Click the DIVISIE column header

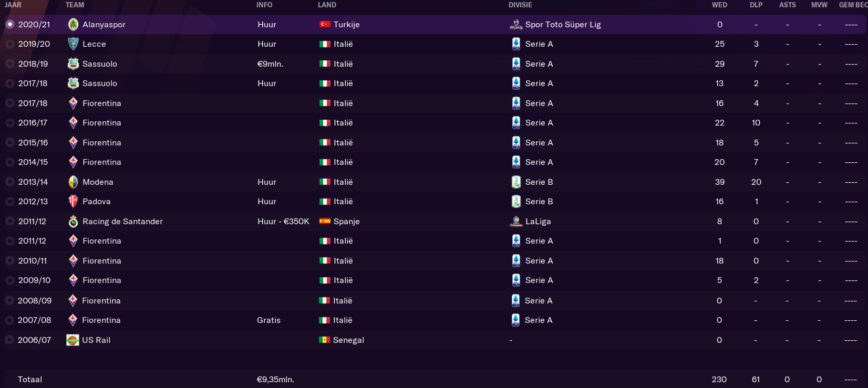(x=520, y=5)
